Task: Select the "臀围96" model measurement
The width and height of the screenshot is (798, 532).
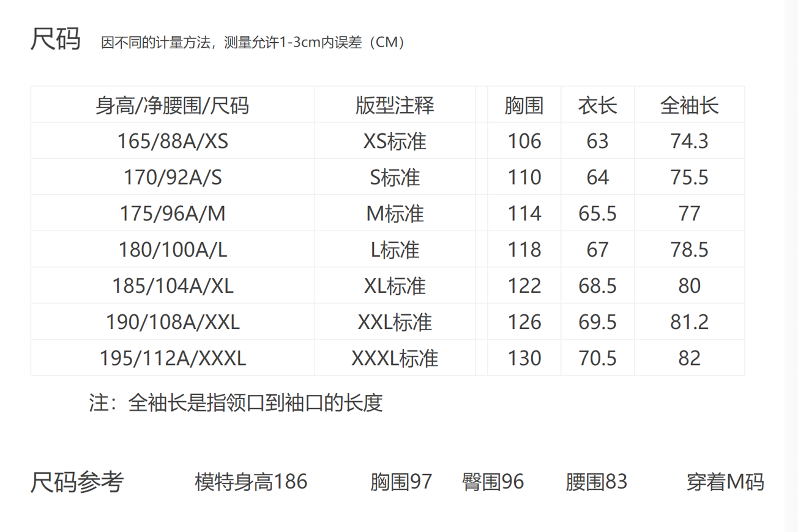Action: pos(493,482)
